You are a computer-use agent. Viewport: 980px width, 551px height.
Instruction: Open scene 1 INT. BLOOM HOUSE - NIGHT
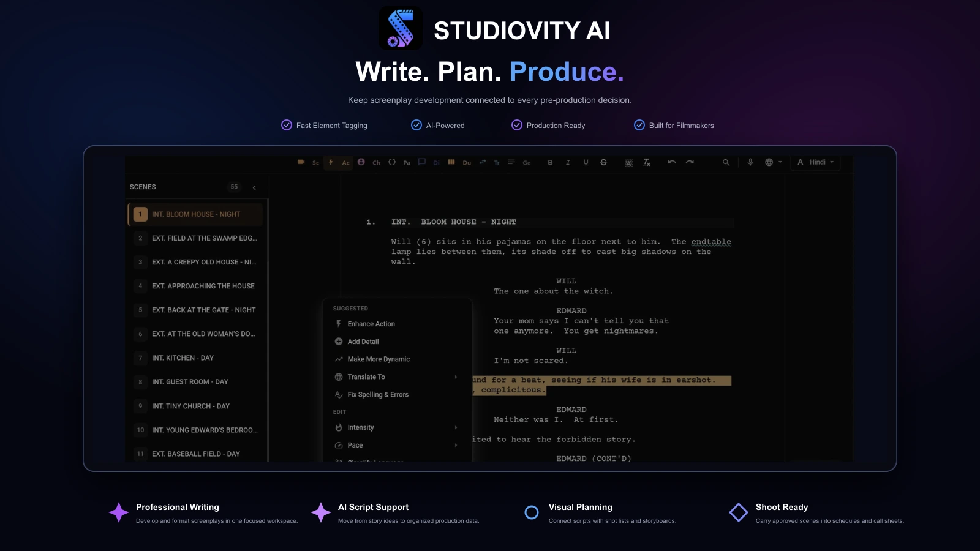195,214
